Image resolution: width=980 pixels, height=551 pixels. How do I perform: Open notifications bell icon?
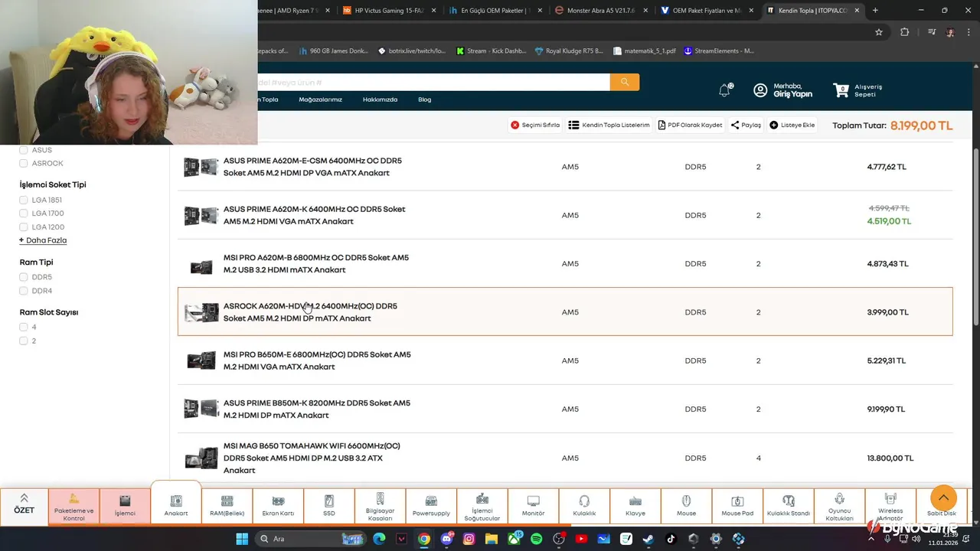724,90
